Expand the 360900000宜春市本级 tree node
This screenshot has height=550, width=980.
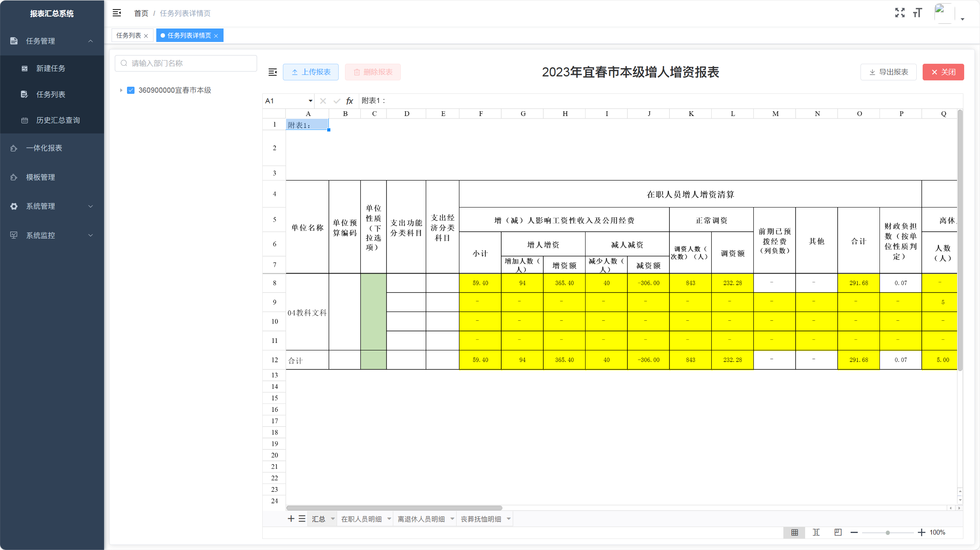pos(121,90)
